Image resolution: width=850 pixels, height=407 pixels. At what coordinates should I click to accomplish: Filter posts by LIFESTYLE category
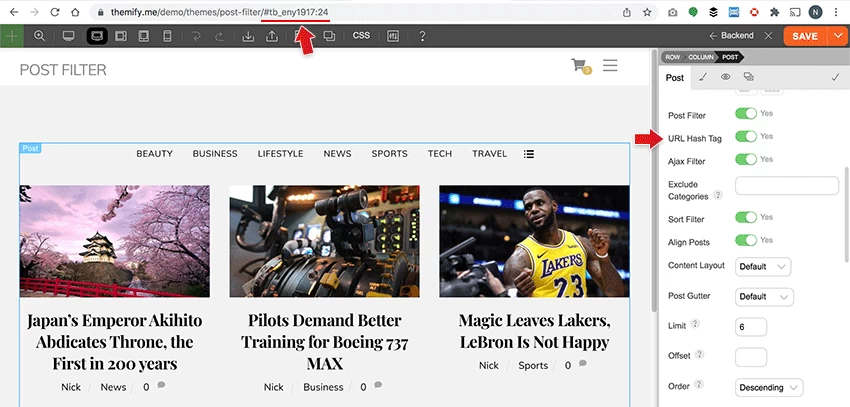click(280, 154)
